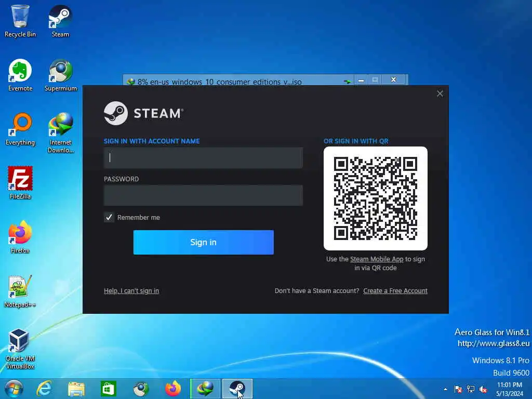Close the IDM download progress window
The image size is (532, 399).
coord(394,79)
